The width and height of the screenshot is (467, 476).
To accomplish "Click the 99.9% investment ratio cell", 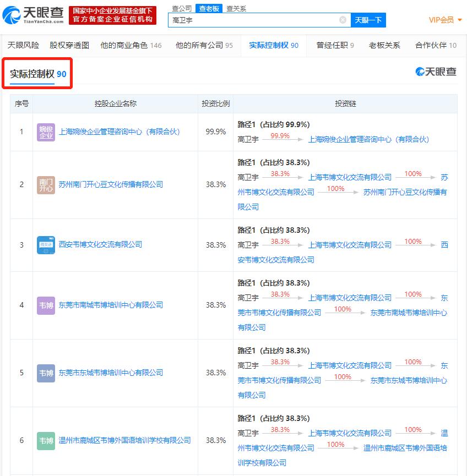I will coord(216,132).
